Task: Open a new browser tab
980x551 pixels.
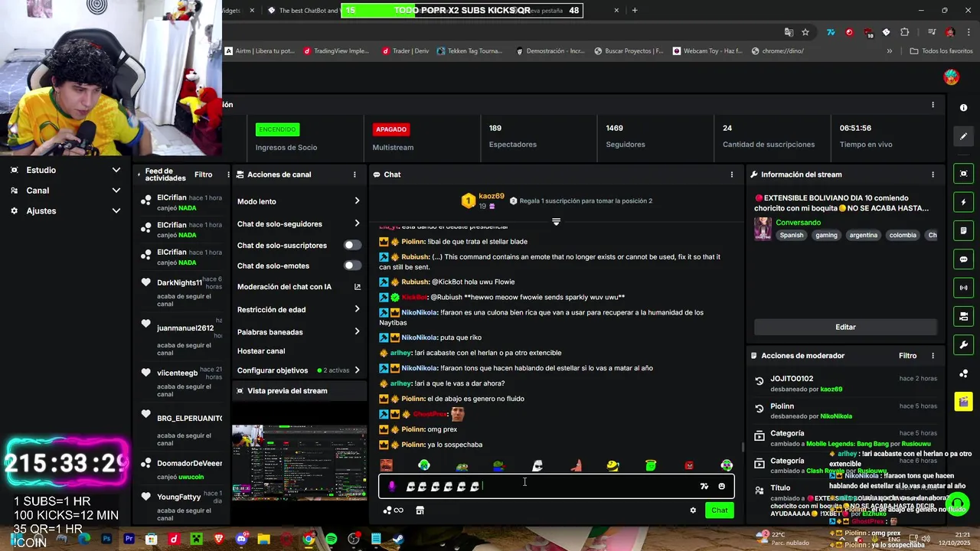Action: [x=635, y=10]
